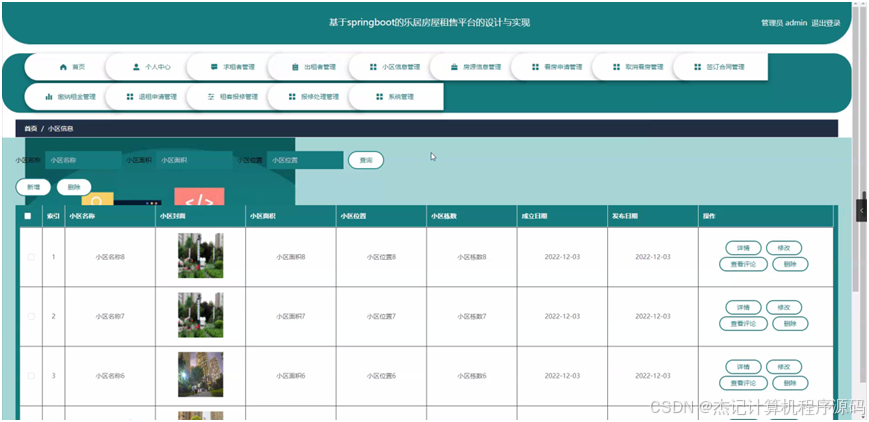Click the sliders icon for 租客报修管理

coord(211,96)
